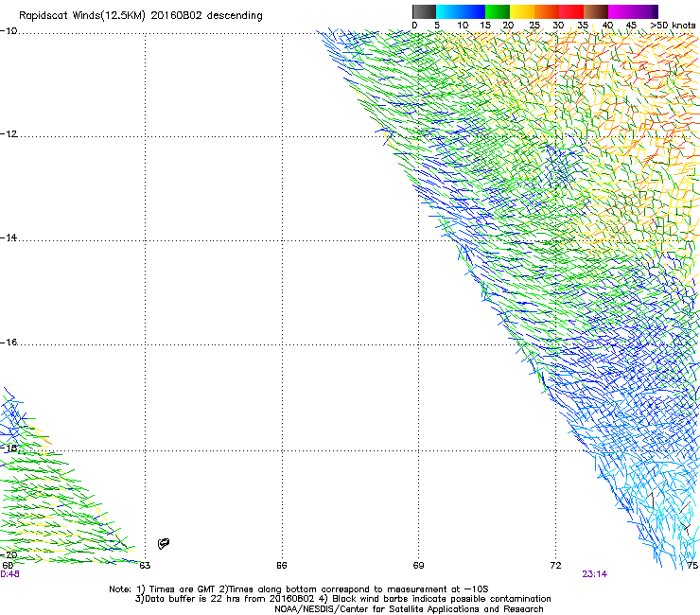Click the '-10' latitude axis label
This screenshot has width=700, height=615.
click(x=9, y=31)
